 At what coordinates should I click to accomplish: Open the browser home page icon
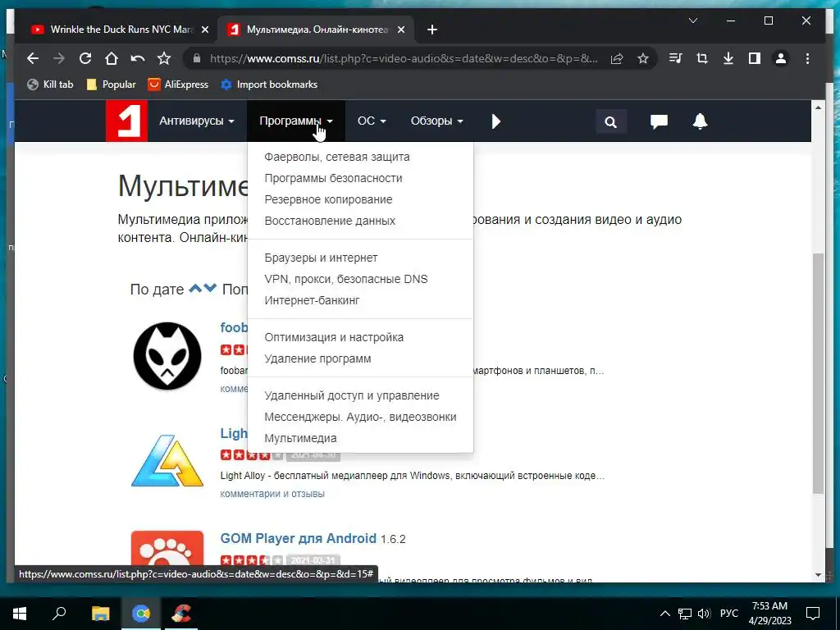pos(112,58)
